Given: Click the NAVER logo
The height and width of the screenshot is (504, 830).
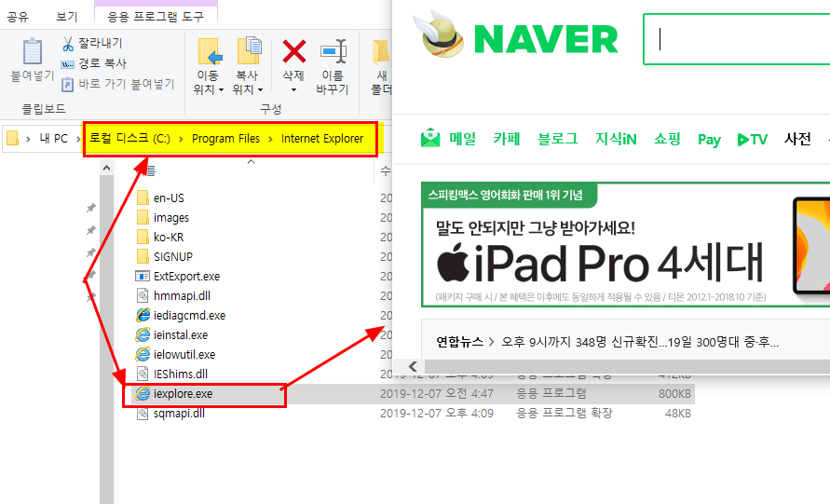Looking at the screenshot, I should coord(546,39).
